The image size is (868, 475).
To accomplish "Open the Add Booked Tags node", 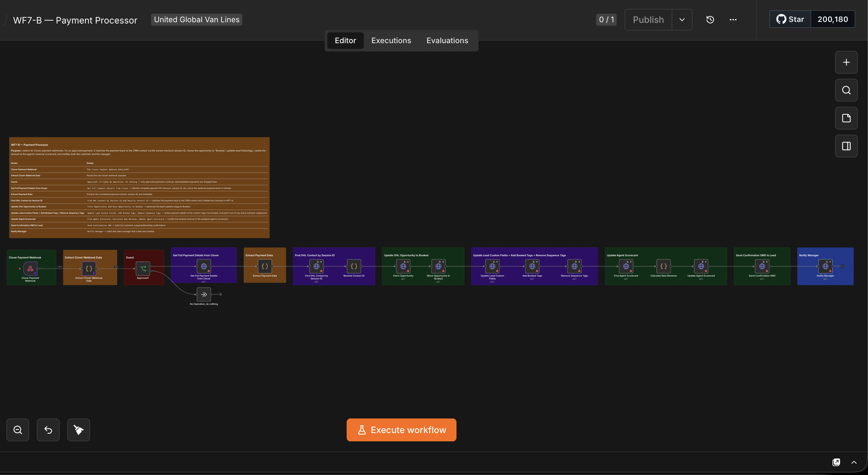I will (x=532, y=266).
